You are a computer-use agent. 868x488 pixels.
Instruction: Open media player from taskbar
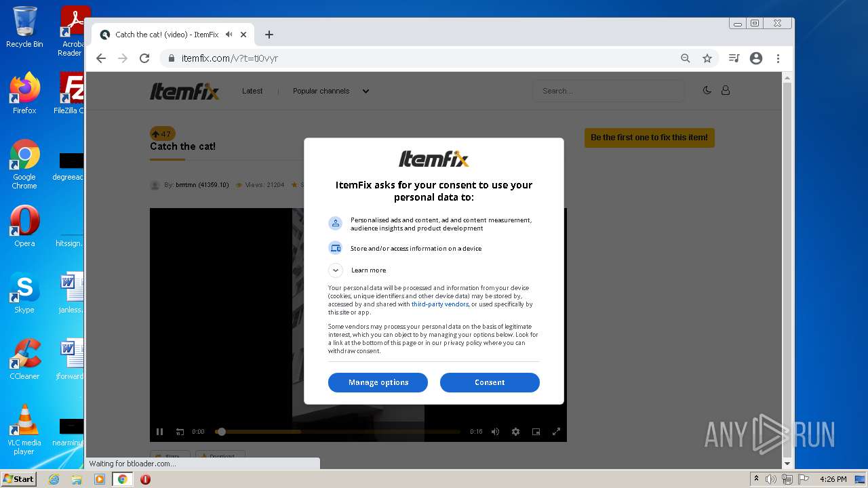tap(100, 479)
